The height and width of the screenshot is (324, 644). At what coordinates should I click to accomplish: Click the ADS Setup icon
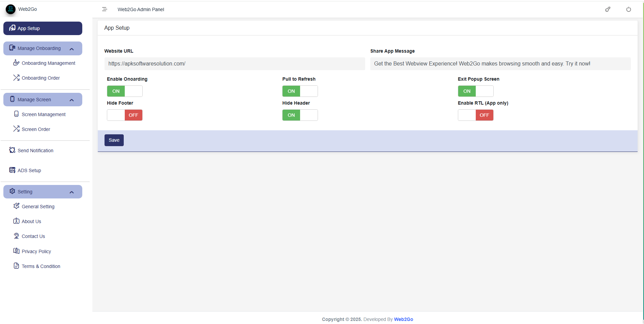(12, 170)
